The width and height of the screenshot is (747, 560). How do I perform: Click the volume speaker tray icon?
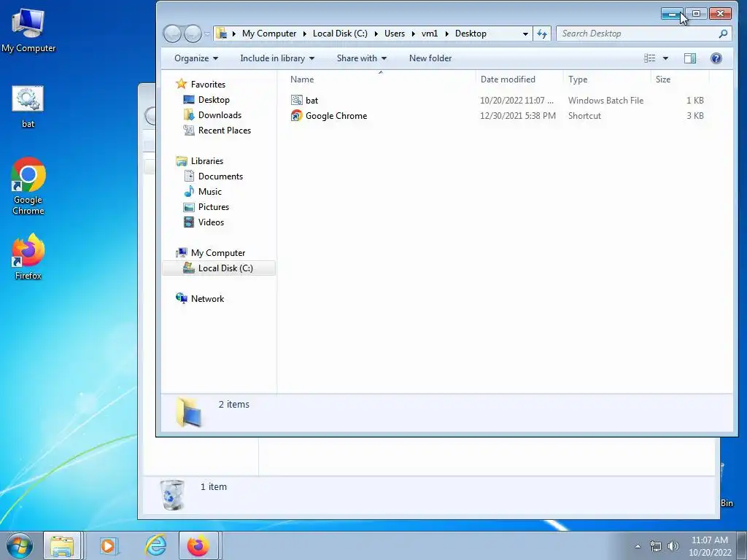[x=673, y=546]
